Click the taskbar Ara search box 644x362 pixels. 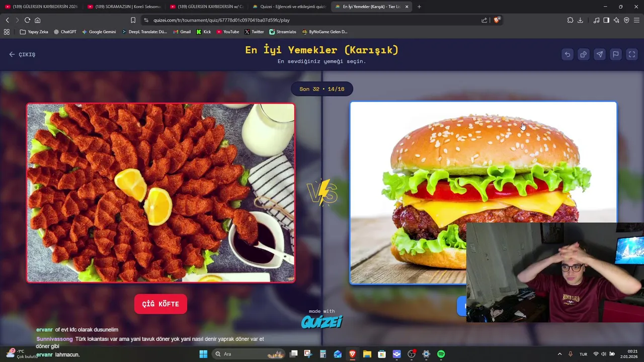tap(249, 354)
